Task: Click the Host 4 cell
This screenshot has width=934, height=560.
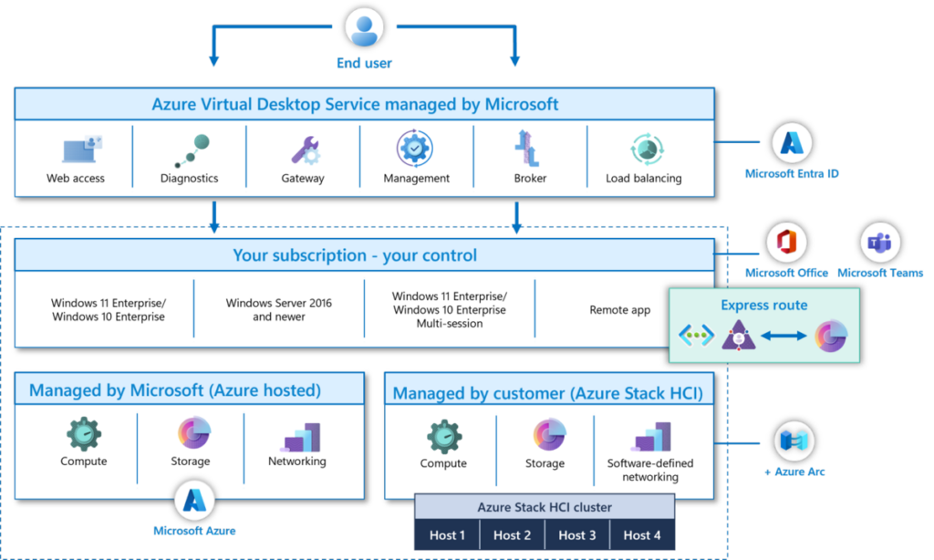Action: pos(642,535)
